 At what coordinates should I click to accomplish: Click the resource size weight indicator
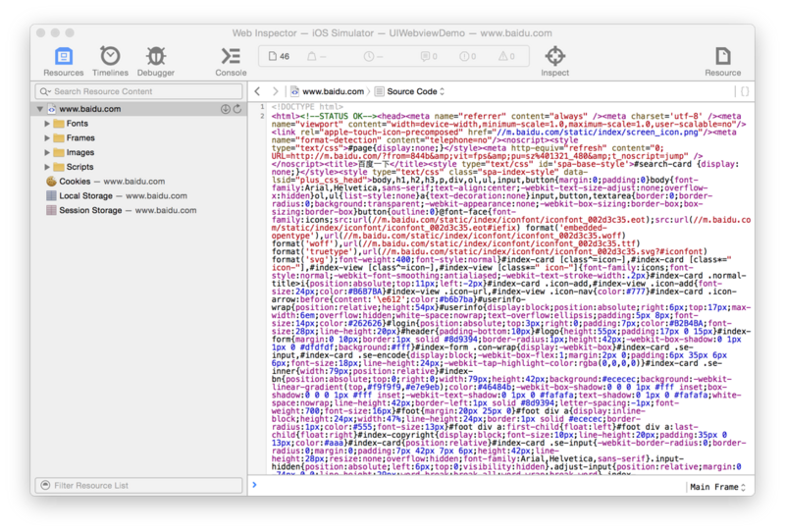pos(316,56)
